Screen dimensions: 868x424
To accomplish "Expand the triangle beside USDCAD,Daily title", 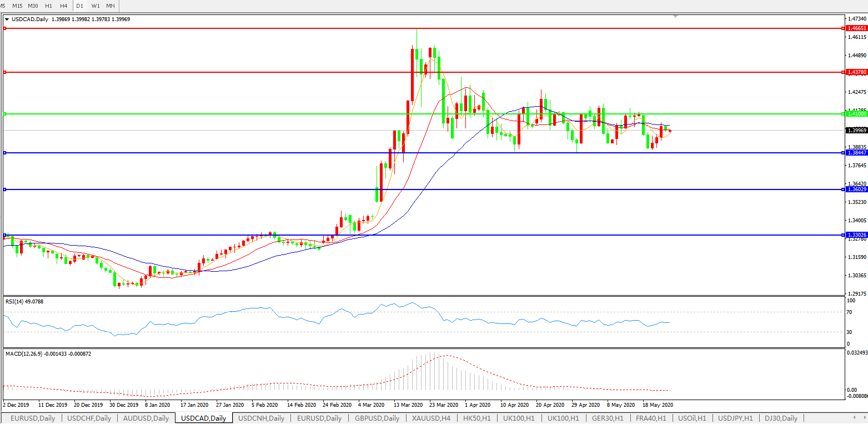I will 7,19.
